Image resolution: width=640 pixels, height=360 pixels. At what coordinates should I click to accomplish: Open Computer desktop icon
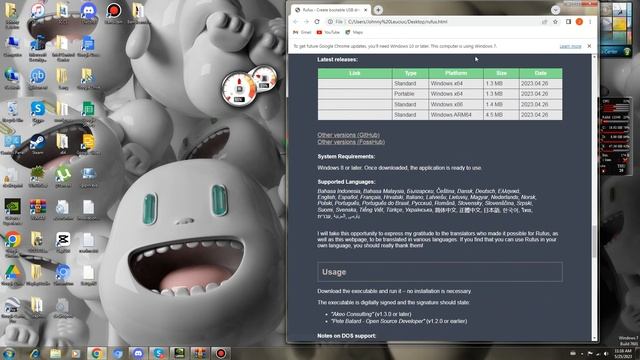pyautogui.click(x=12, y=46)
